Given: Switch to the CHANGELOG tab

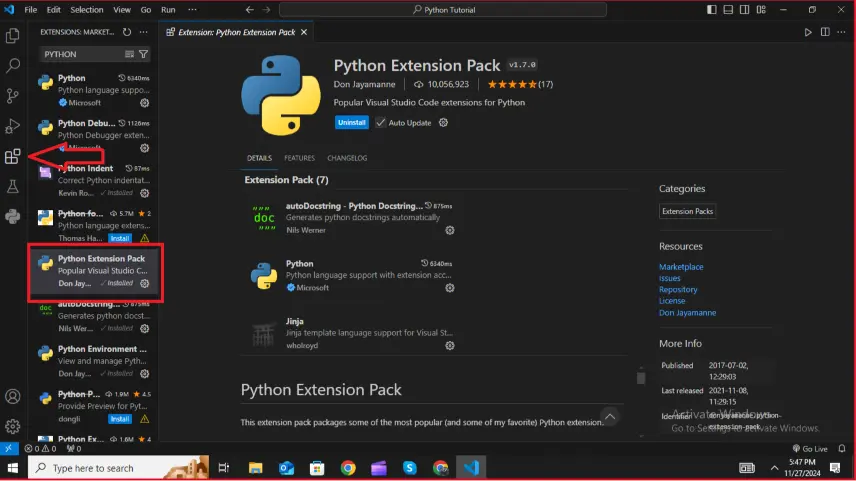Looking at the screenshot, I should pos(347,158).
